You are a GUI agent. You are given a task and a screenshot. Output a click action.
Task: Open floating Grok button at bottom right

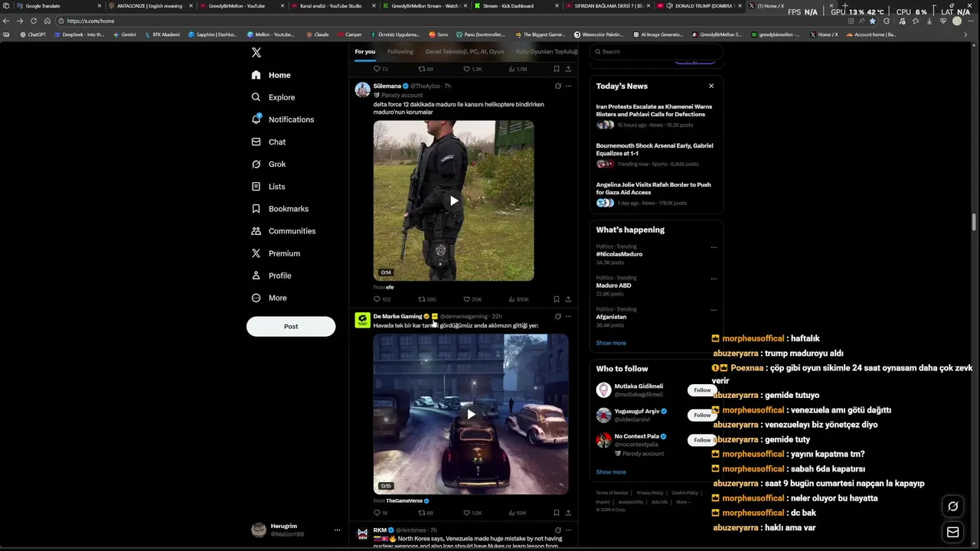coord(952,506)
